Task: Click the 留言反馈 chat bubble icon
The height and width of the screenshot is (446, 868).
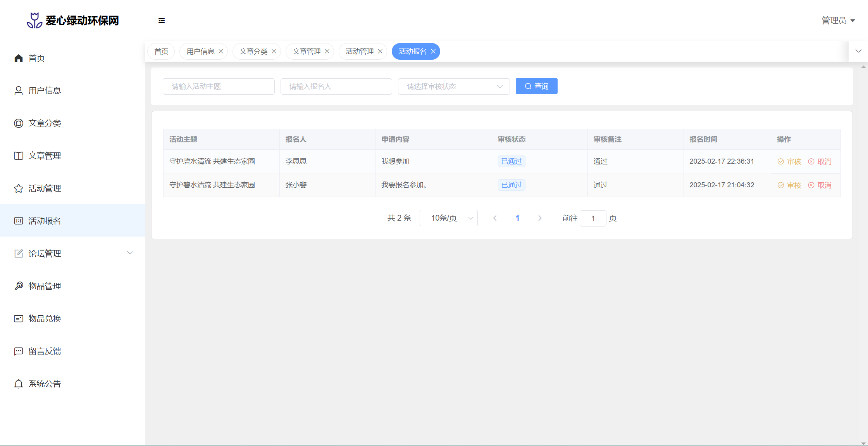Action: (x=19, y=351)
